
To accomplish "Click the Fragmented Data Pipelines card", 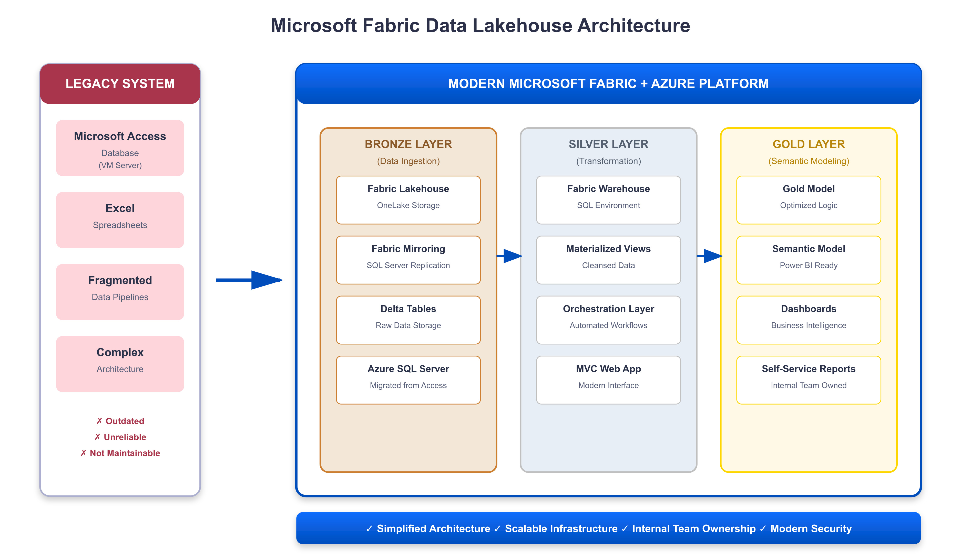I will pos(120,292).
